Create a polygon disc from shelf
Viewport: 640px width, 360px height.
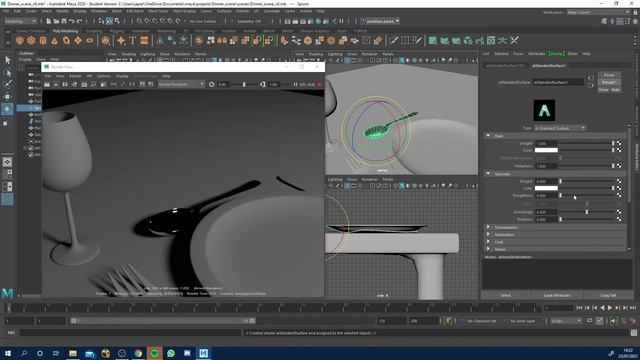[89, 40]
